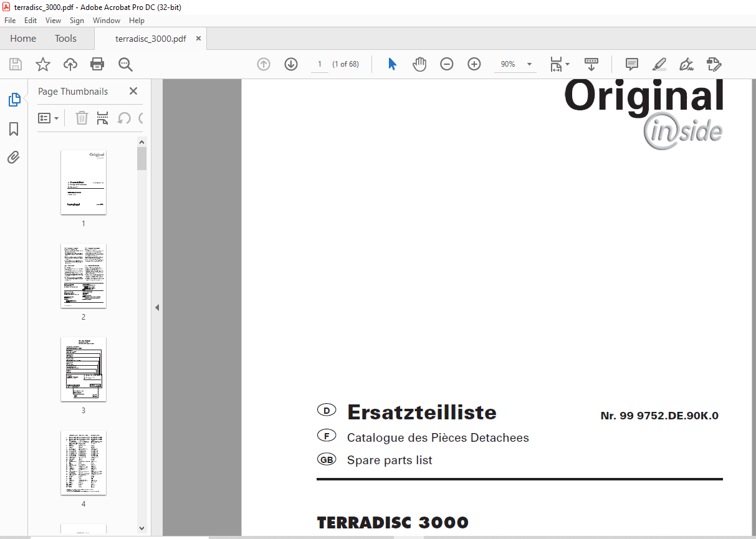Open the File menu
Image resolution: width=756 pixels, height=539 pixels.
(10, 21)
